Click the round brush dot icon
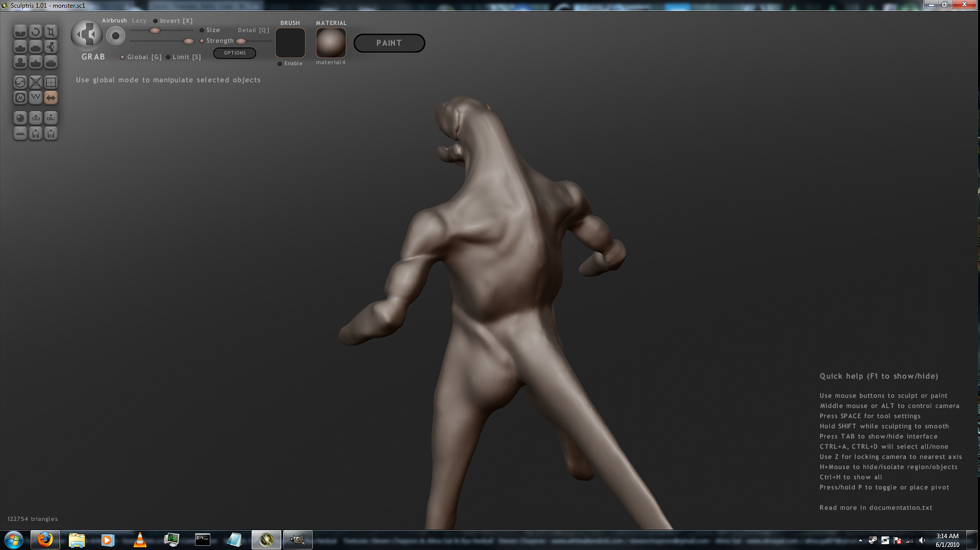Viewport: 980px width, 550px height. [x=116, y=36]
